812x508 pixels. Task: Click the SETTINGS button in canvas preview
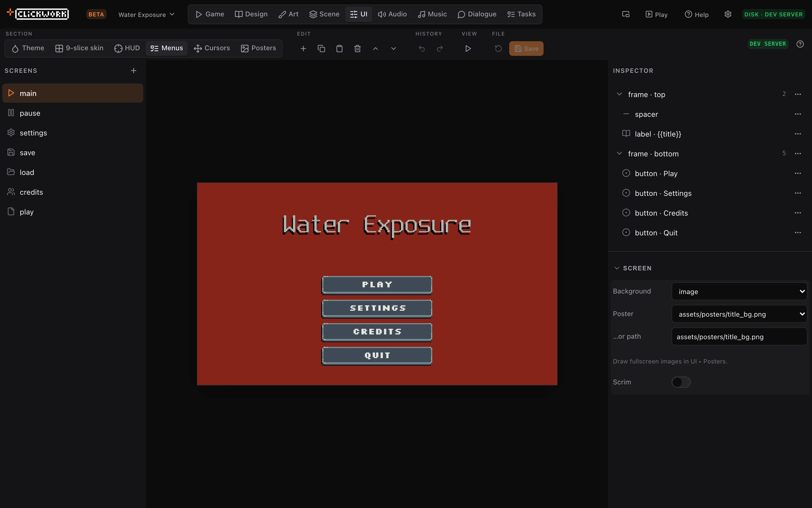[377, 308]
